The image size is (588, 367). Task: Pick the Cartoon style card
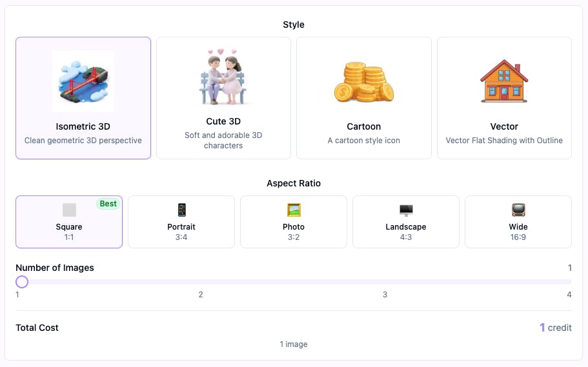click(x=364, y=98)
